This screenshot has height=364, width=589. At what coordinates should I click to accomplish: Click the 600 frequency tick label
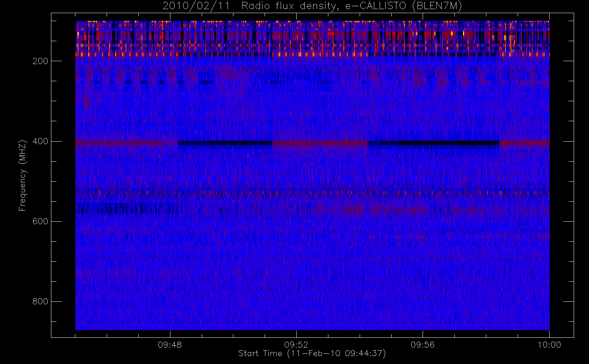pos(40,221)
